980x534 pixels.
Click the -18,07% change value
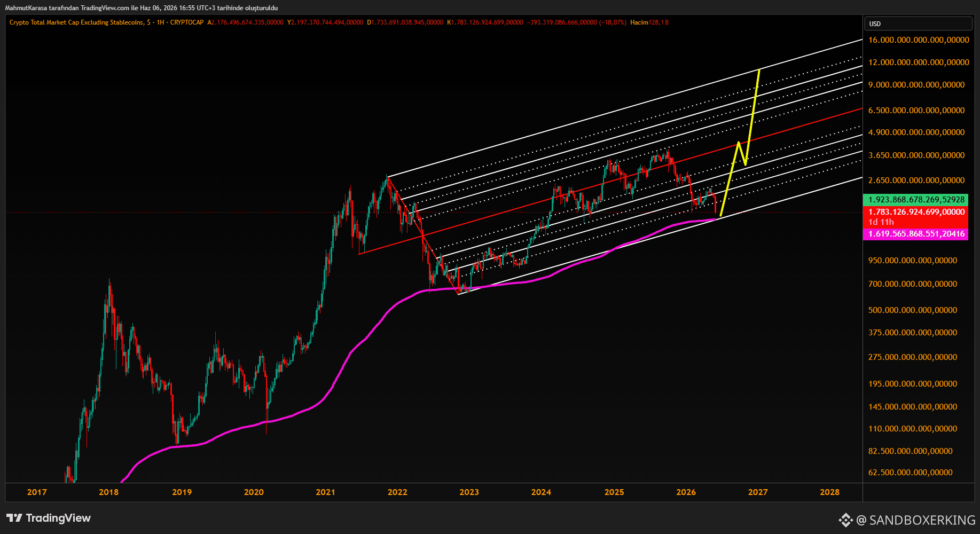(x=613, y=22)
